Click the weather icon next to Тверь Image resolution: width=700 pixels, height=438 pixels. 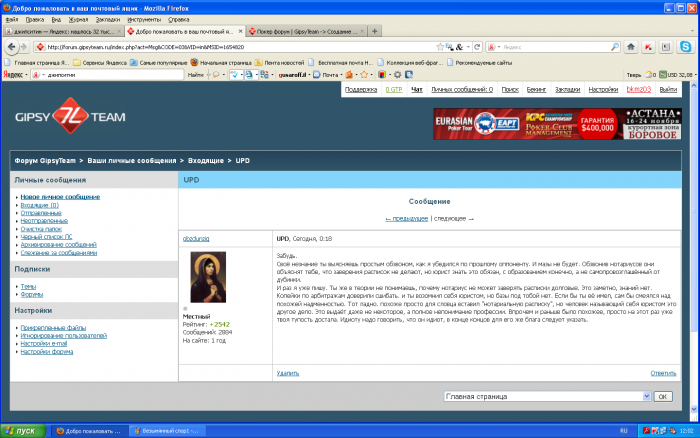click(x=648, y=75)
